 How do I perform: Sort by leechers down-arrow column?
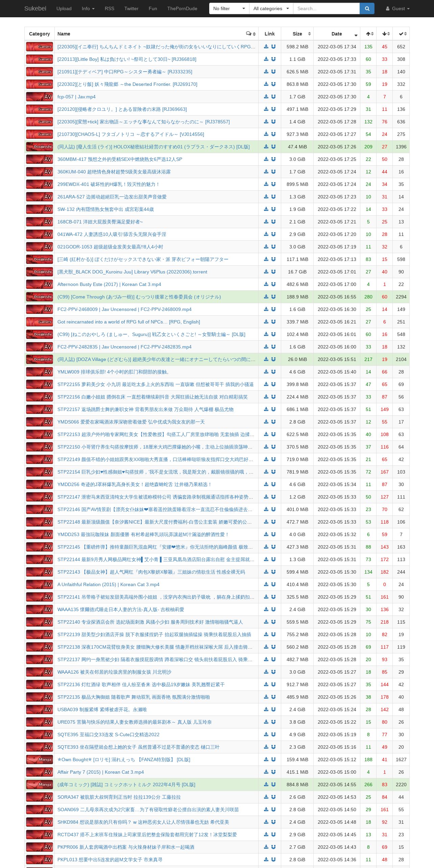385,34
